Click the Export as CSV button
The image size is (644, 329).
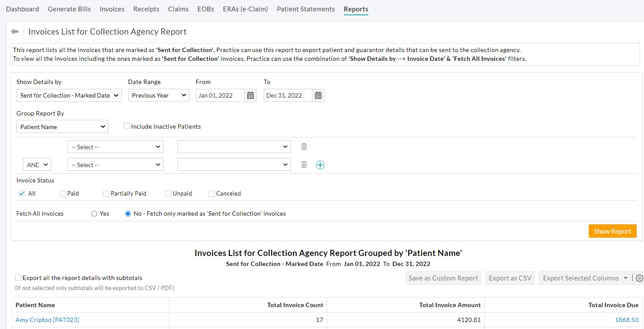click(510, 277)
